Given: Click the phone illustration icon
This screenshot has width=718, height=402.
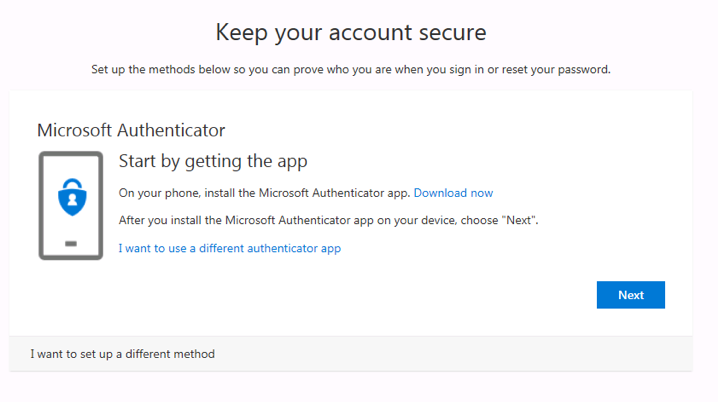Looking at the screenshot, I should click(x=70, y=205).
